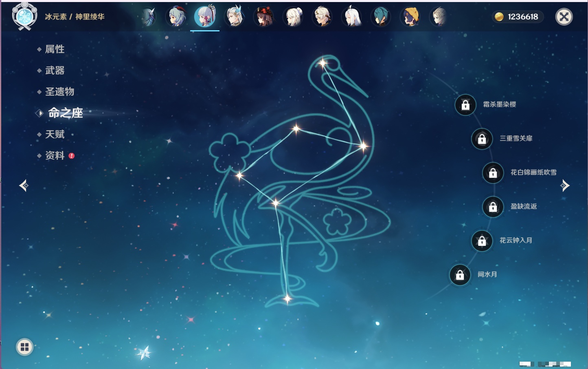Click the 盈缺流返 constellation lock

(x=493, y=207)
